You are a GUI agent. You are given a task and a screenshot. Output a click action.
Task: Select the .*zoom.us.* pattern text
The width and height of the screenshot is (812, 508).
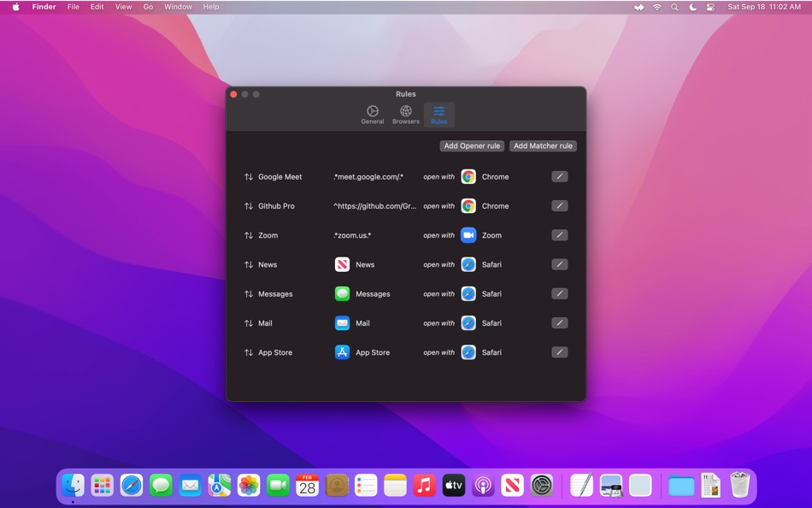352,235
